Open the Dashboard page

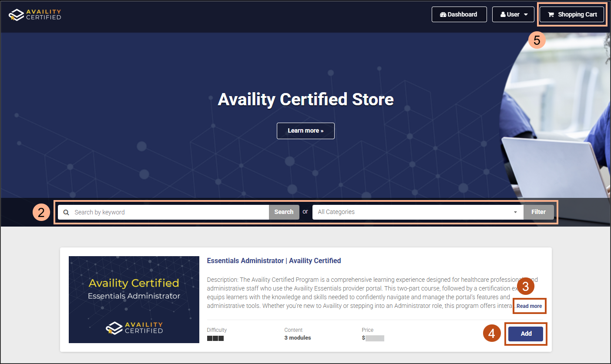pos(459,14)
